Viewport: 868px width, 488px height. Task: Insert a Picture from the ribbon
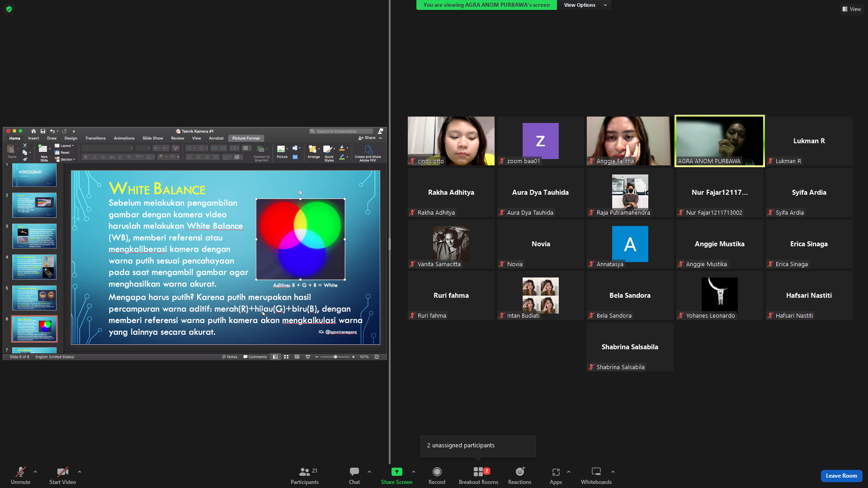[x=282, y=152]
